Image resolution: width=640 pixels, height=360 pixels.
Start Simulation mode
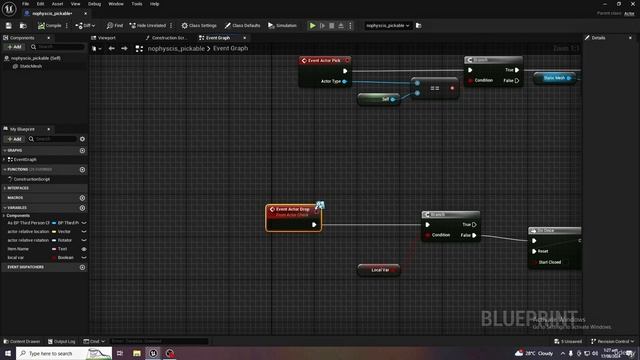tap(282, 26)
